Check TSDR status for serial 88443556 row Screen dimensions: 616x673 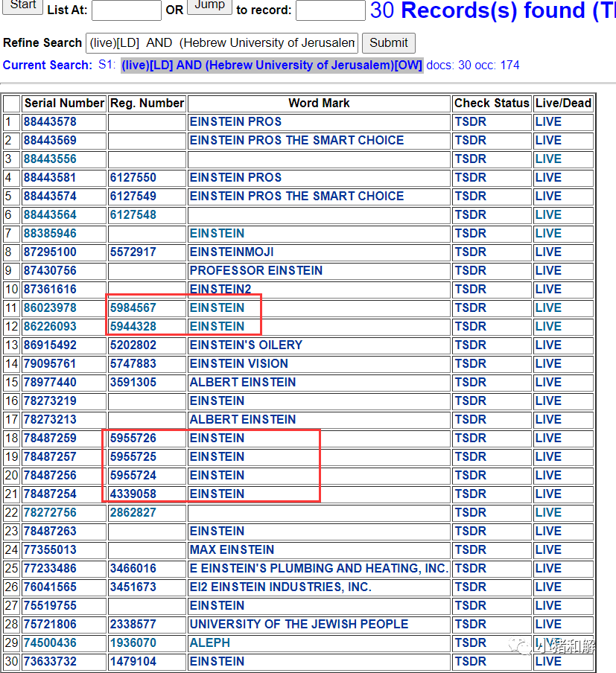(470, 159)
